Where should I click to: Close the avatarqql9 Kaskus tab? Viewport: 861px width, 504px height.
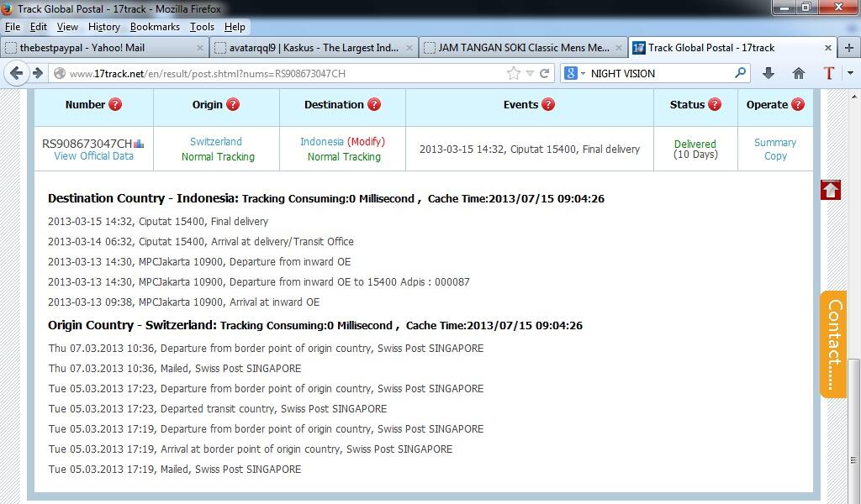point(409,48)
